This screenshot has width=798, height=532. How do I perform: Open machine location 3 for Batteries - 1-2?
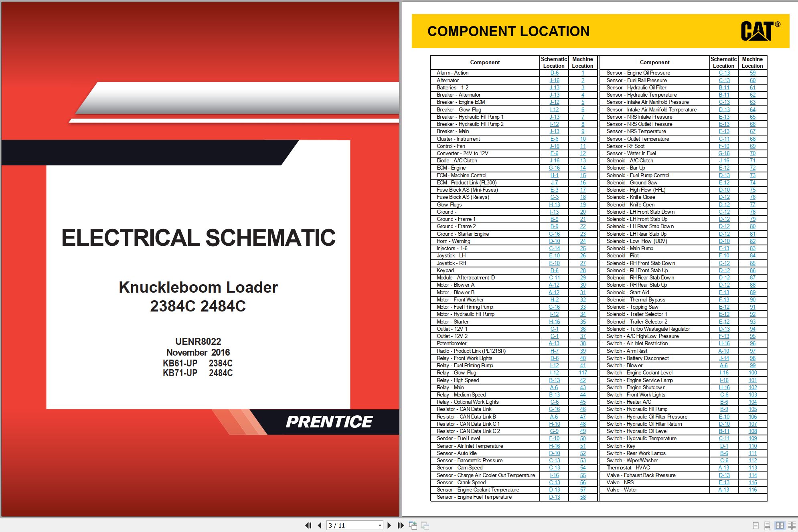coord(583,87)
